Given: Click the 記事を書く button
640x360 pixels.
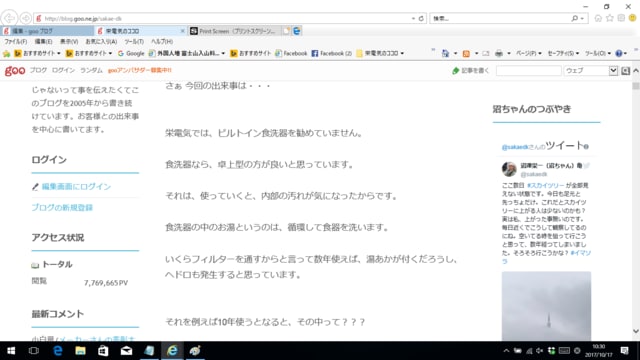Looking at the screenshot, I should (471, 71).
